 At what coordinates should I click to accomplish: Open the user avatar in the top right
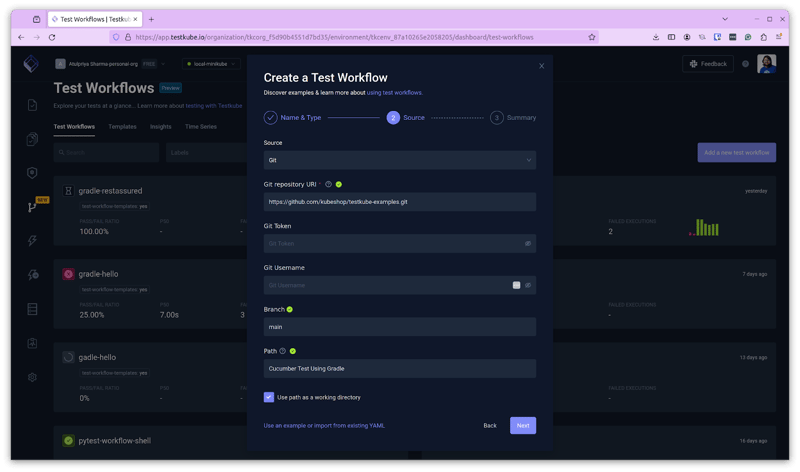(x=766, y=64)
